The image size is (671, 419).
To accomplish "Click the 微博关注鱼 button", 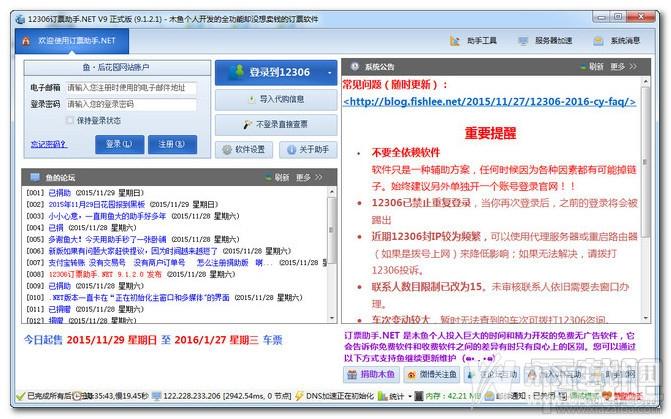I will tap(431, 374).
